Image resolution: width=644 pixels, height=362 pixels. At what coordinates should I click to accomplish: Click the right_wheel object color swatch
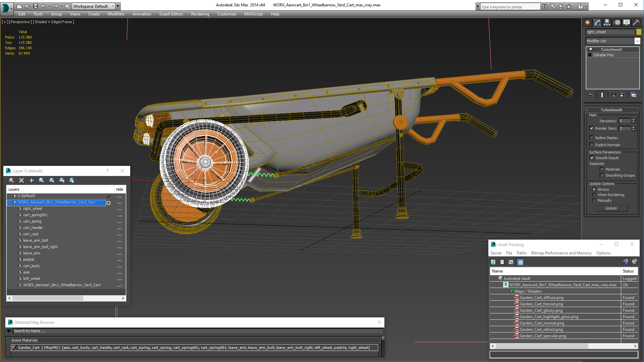[x=639, y=32]
